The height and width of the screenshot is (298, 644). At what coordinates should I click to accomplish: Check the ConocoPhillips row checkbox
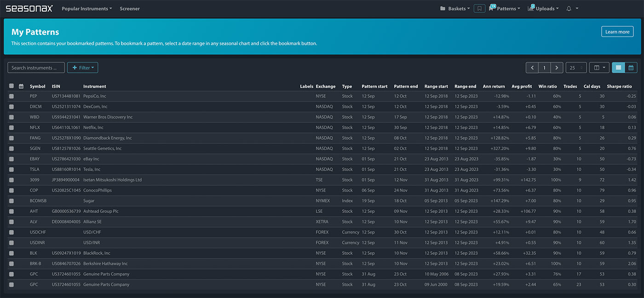[11, 190]
